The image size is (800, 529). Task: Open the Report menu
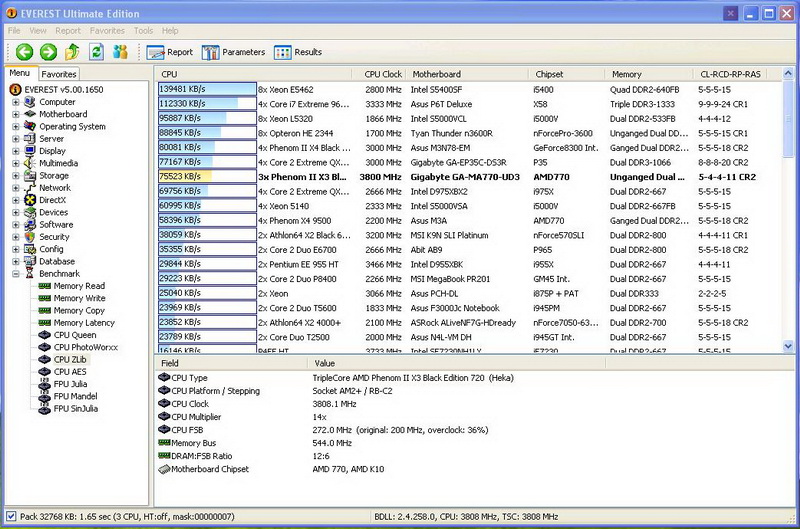pos(68,31)
